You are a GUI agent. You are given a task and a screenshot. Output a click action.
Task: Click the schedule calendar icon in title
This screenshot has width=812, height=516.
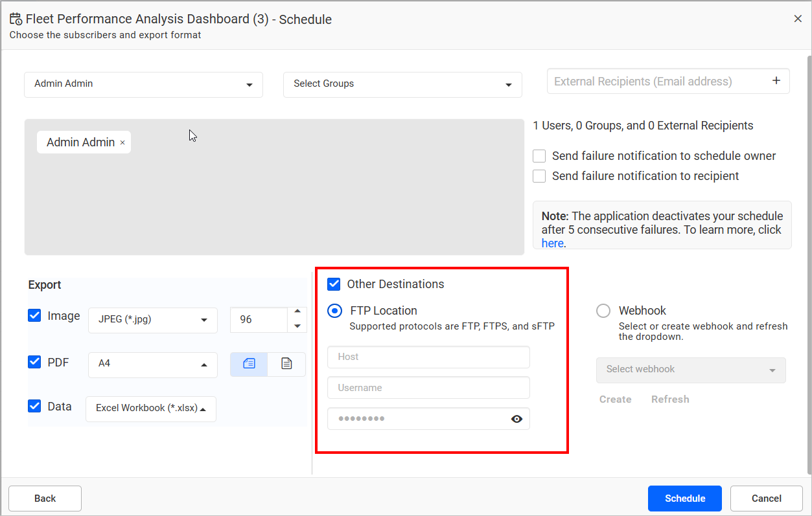(x=14, y=18)
